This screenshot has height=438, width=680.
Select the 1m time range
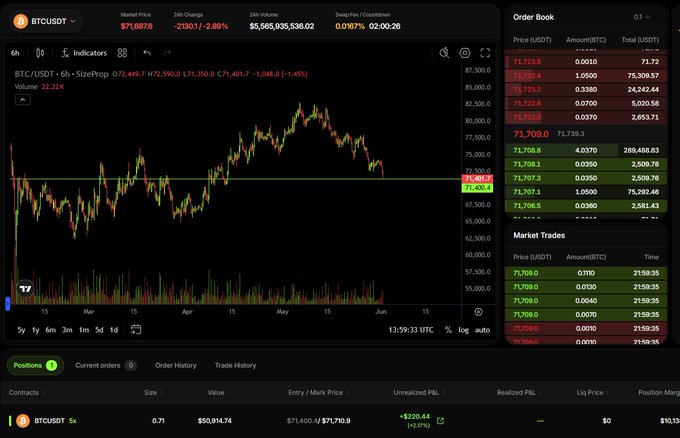(x=84, y=330)
